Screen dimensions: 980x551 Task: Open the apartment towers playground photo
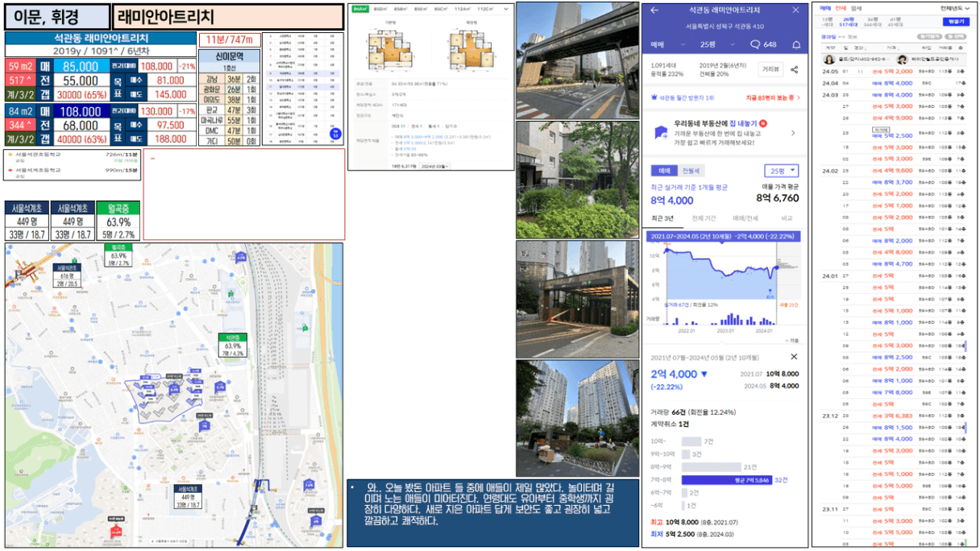coord(577,417)
